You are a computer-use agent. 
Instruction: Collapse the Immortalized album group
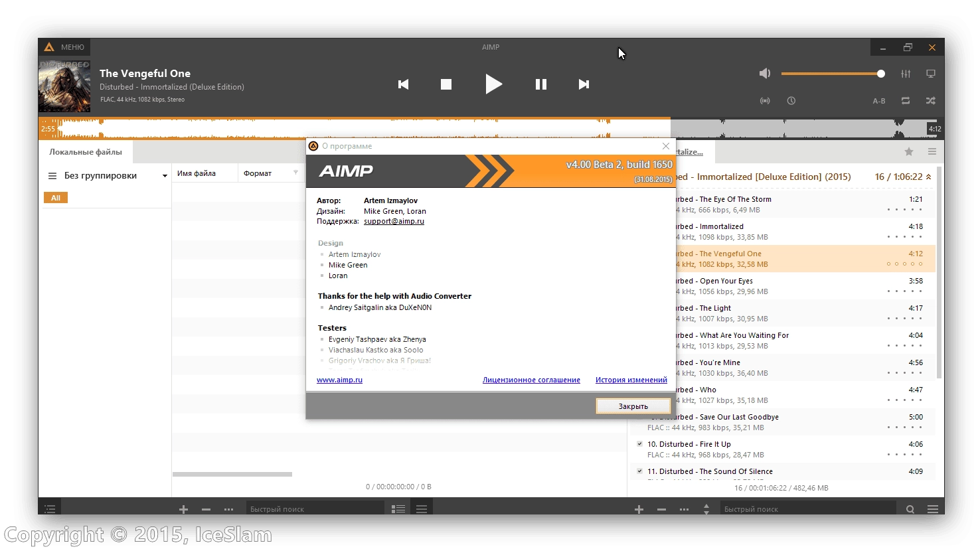coord(929,177)
